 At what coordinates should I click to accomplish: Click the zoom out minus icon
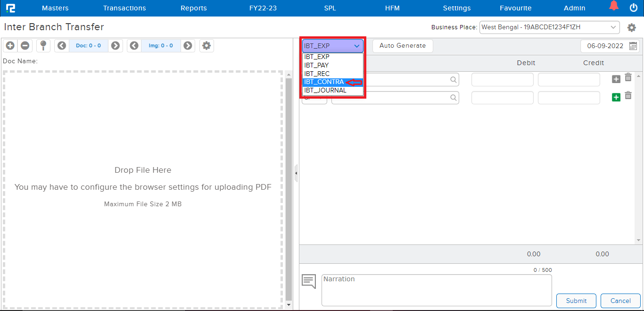[25, 46]
